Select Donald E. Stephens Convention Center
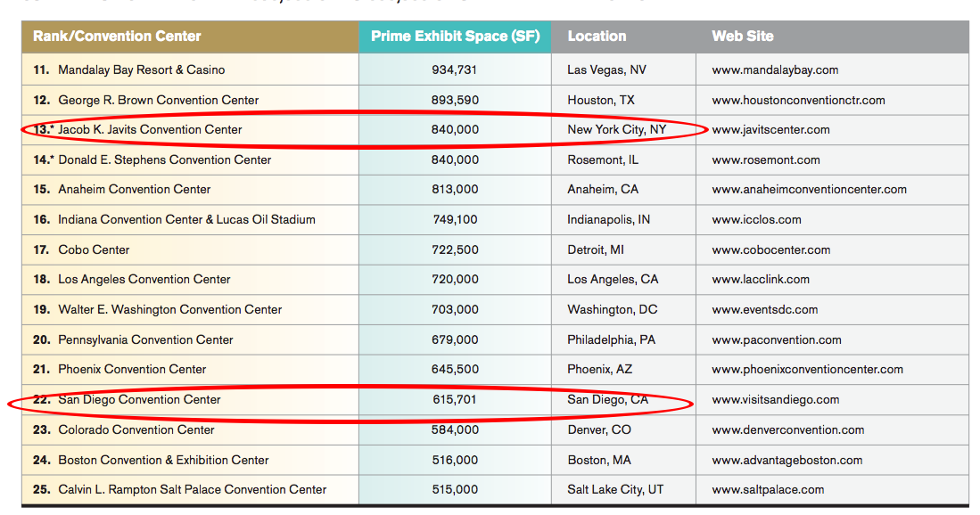 (164, 159)
